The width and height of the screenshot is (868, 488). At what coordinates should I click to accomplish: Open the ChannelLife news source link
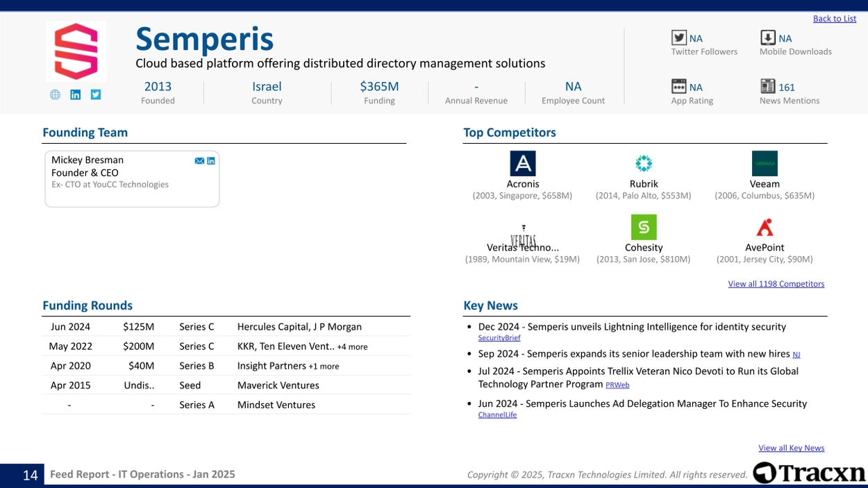click(x=497, y=415)
